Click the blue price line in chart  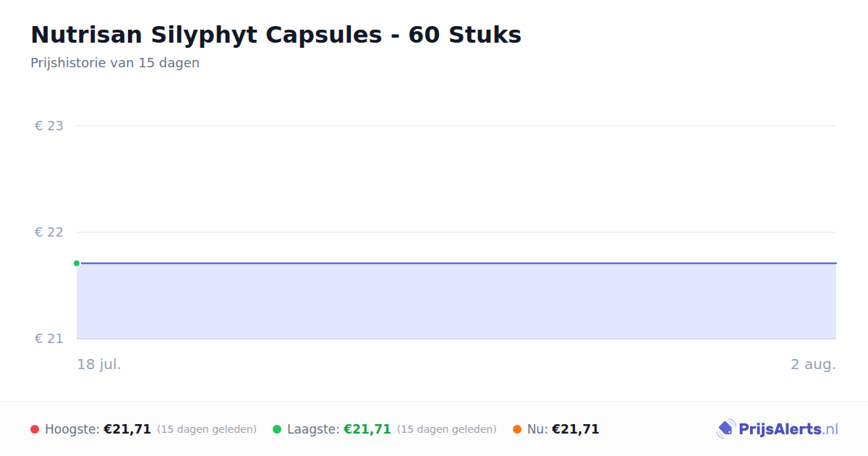(456, 263)
